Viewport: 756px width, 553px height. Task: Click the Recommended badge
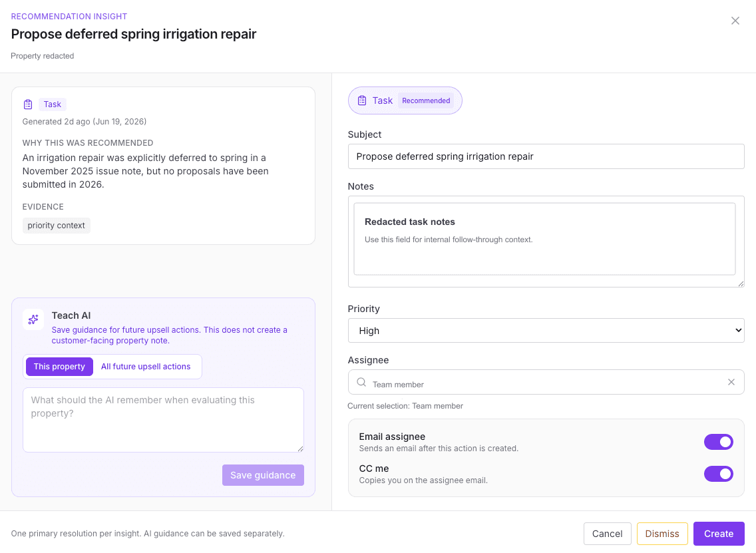426,100
